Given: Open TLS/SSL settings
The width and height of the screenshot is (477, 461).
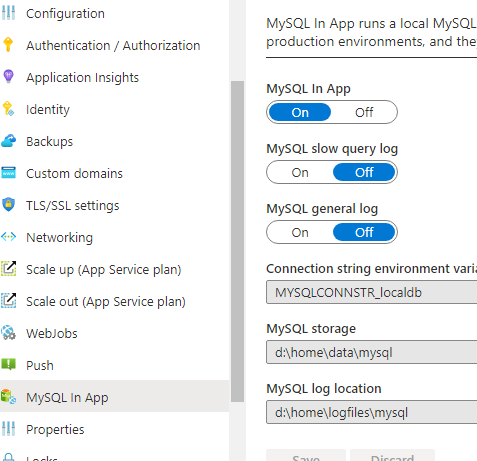Looking at the screenshot, I should coord(73,206).
